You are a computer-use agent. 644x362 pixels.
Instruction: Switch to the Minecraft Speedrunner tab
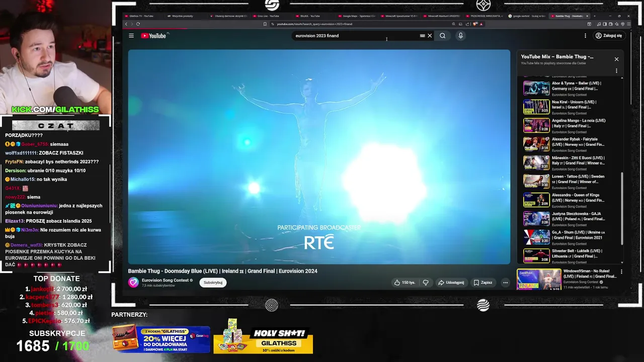[x=400, y=16]
